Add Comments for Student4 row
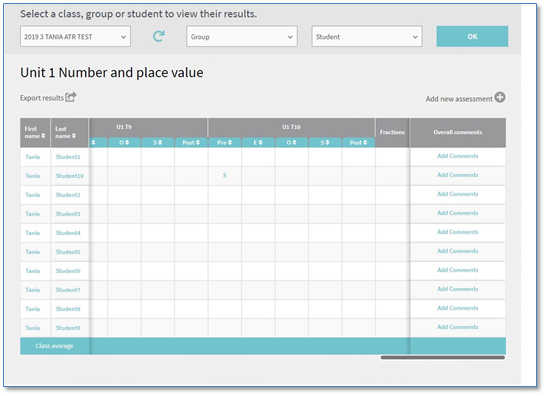Image resolution: width=546 pixels, height=396 pixels. [x=458, y=232]
